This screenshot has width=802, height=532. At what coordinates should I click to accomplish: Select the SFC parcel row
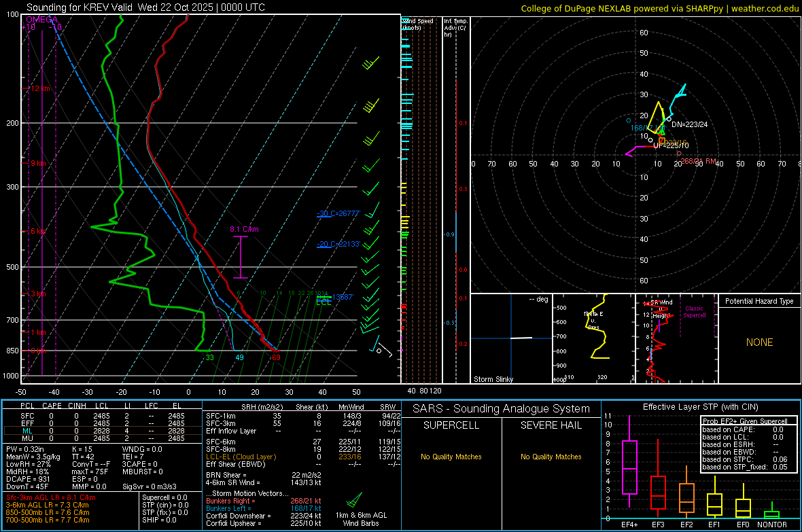pyautogui.click(x=103, y=416)
